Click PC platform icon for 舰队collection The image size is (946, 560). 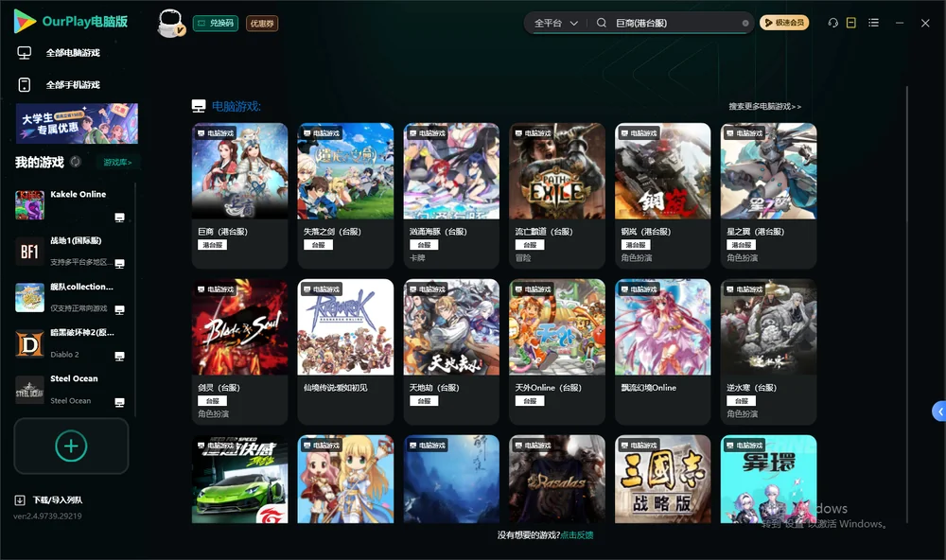pos(119,310)
